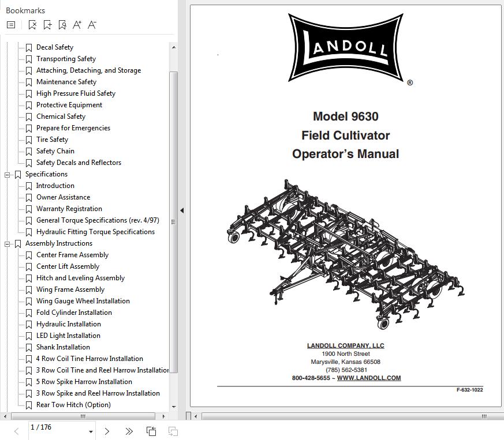Click the field cultivator illustration
Image resolution: width=504 pixels, height=440 pixels.
[x=346, y=254]
